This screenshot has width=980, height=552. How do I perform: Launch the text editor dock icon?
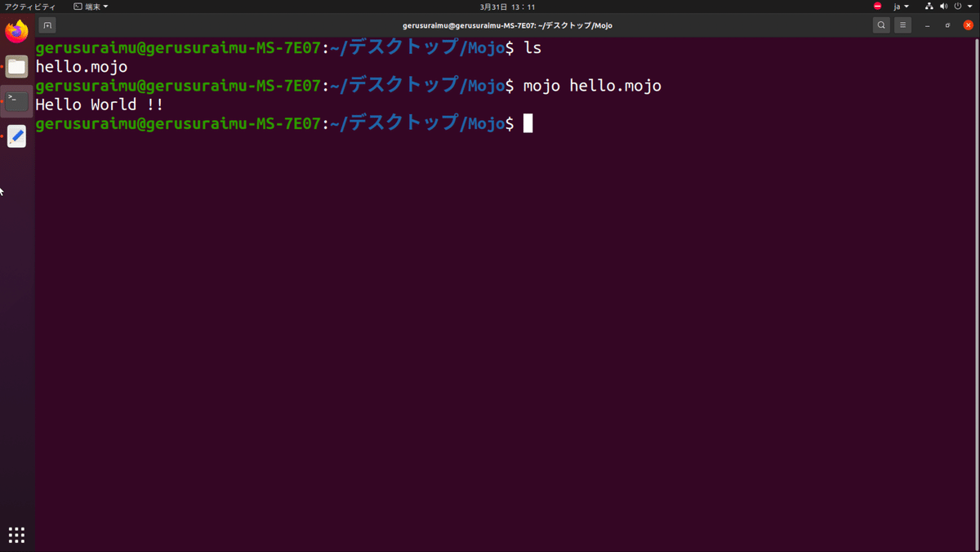tap(16, 136)
